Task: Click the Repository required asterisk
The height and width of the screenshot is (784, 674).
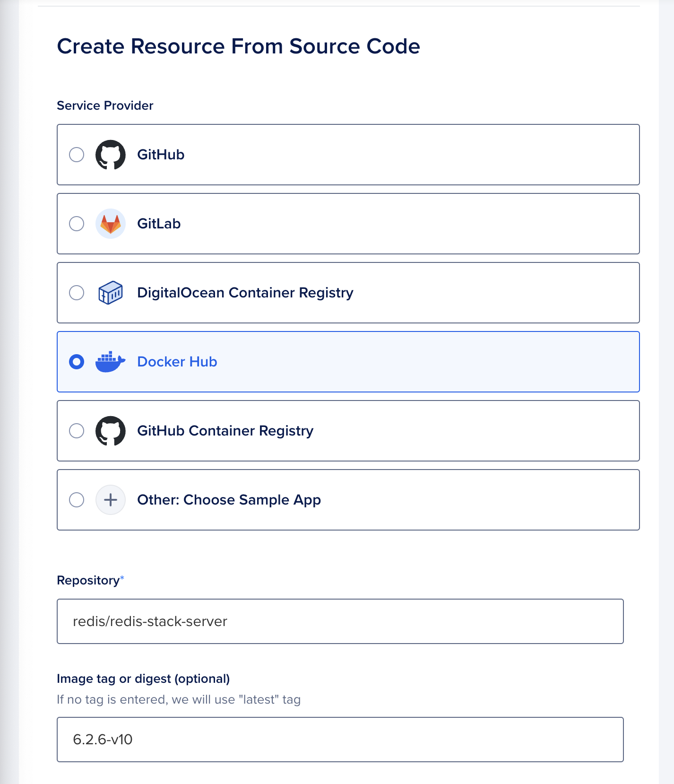Action: (123, 577)
